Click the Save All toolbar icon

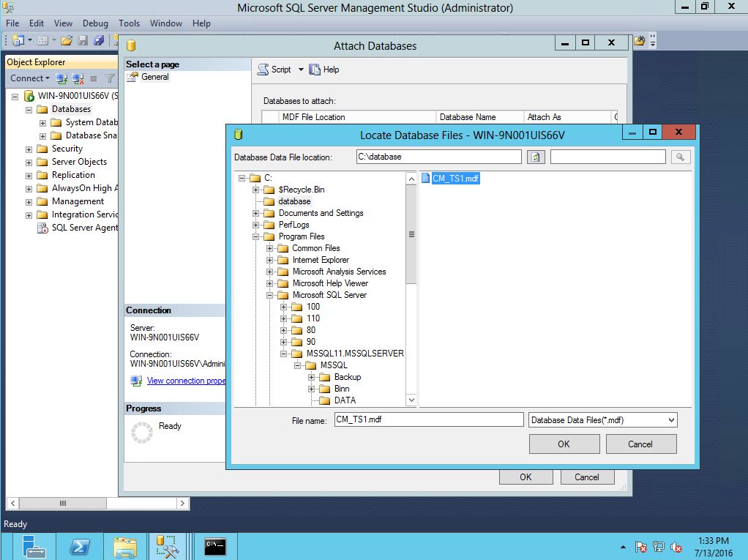(x=99, y=40)
